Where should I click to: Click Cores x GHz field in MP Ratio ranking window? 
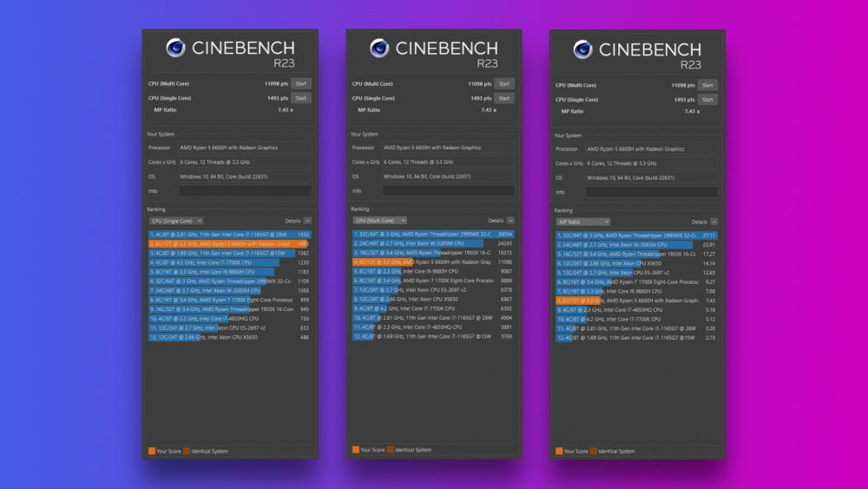(x=652, y=163)
